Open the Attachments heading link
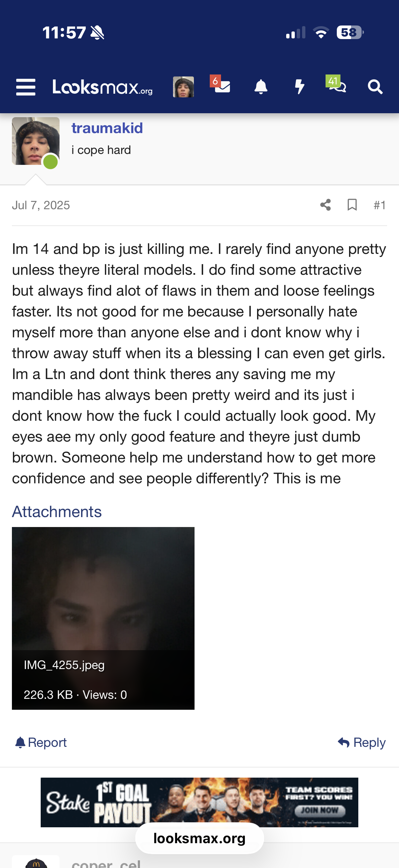399x868 pixels. tap(57, 511)
